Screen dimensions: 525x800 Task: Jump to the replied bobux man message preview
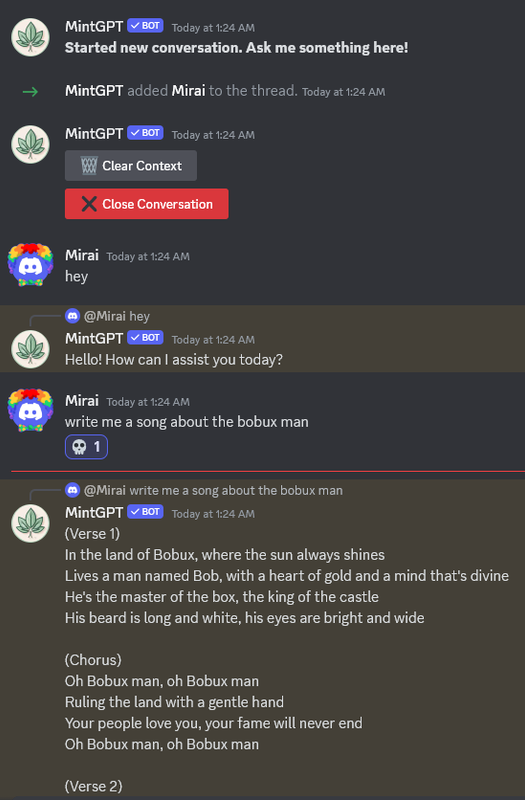point(213,490)
